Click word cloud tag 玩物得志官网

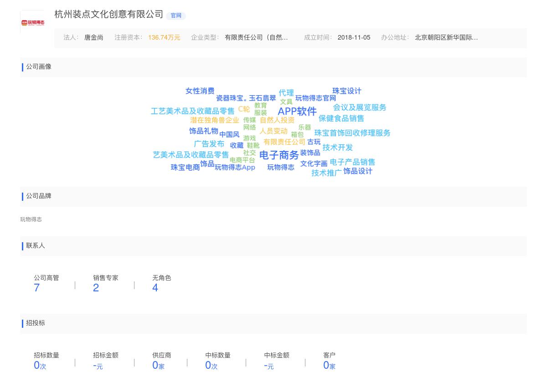(315, 98)
